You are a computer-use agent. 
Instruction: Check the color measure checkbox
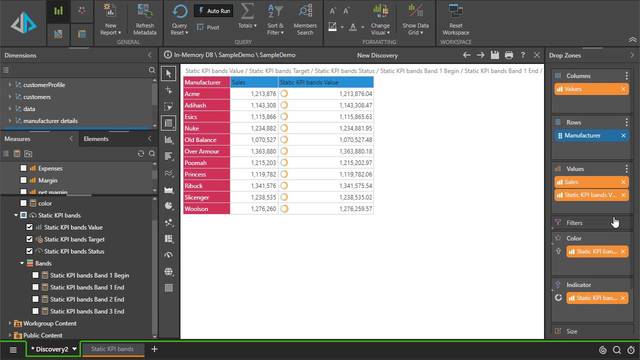click(24, 203)
